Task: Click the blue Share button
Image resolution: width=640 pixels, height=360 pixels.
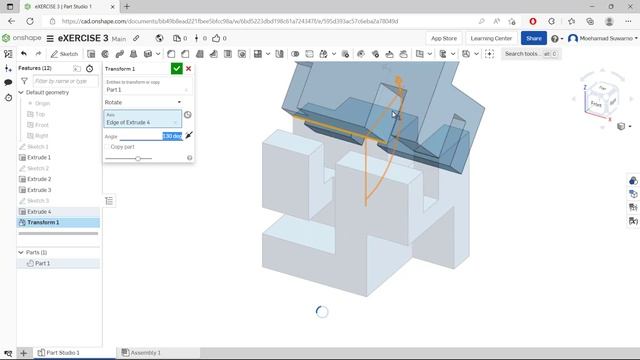Action: point(533,38)
